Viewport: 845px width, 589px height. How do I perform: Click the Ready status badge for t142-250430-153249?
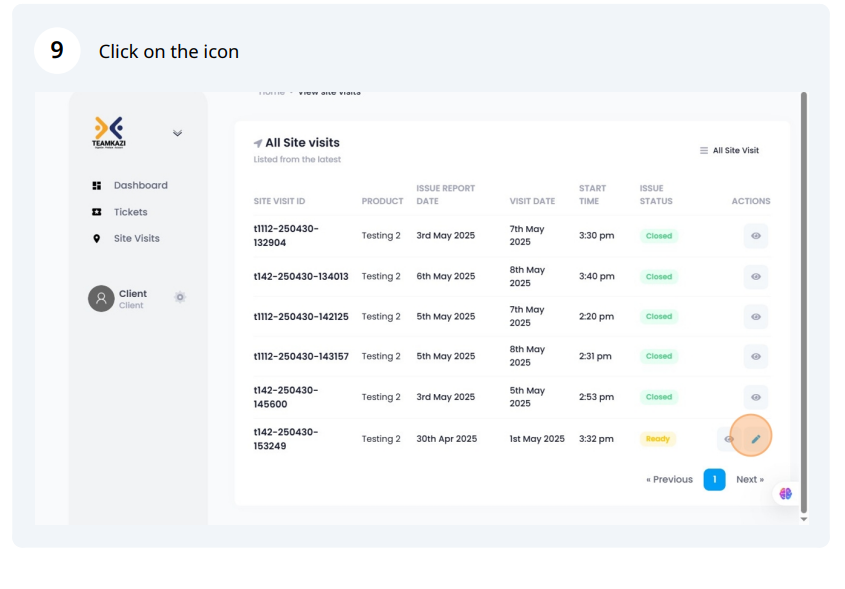click(658, 439)
